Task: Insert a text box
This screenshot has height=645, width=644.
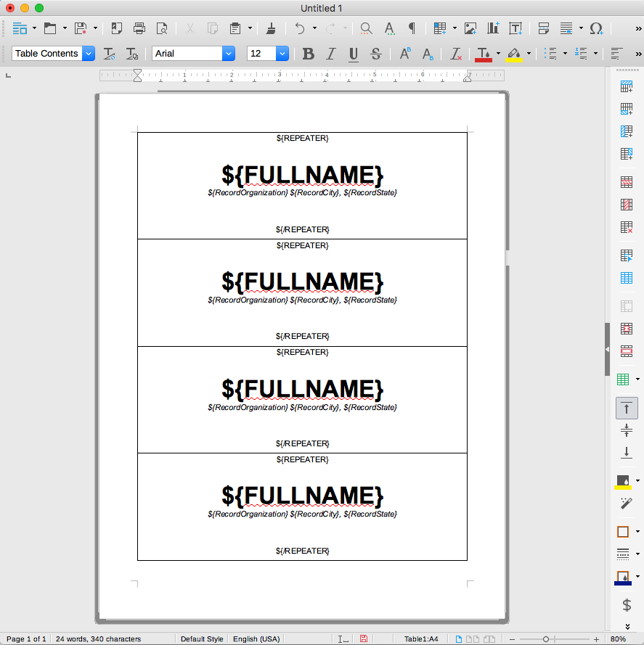Action: point(515,28)
